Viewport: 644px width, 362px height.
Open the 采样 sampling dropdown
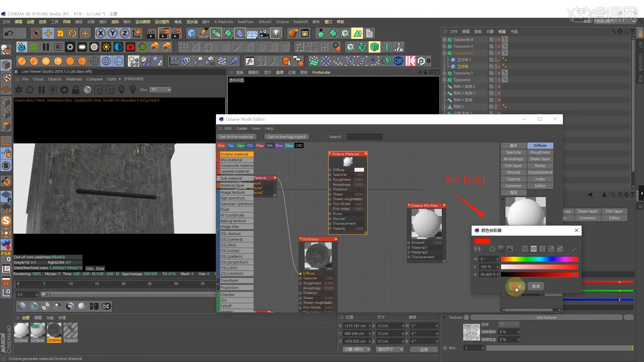pyautogui.click(x=509, y=324)
